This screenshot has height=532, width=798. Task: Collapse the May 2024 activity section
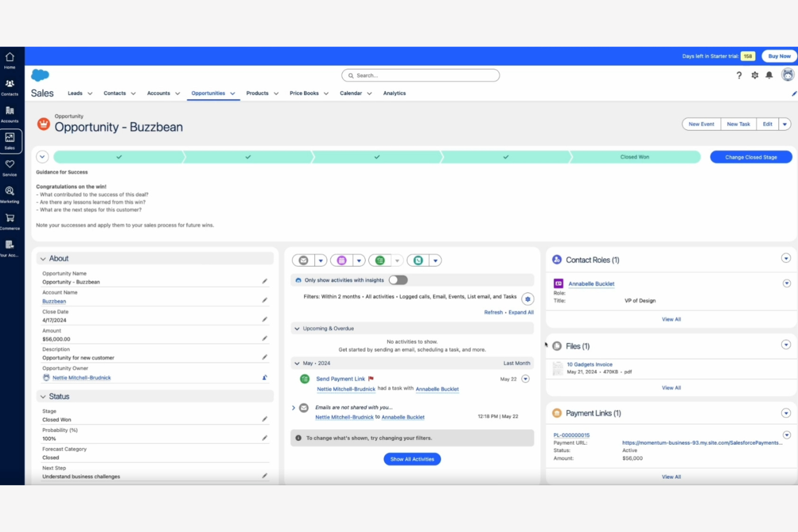pyautogui.click(x=297, y=363)
